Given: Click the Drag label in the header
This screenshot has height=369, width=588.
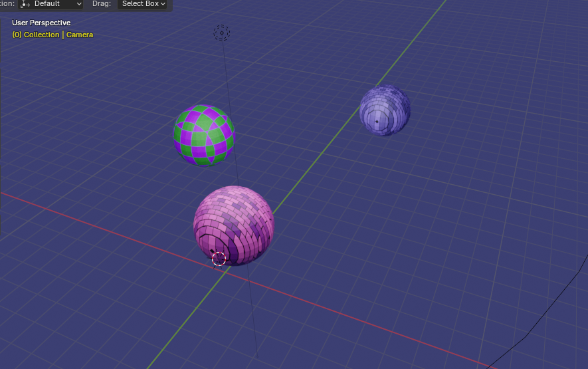Looking at the screenshot, I should (101, 4).
